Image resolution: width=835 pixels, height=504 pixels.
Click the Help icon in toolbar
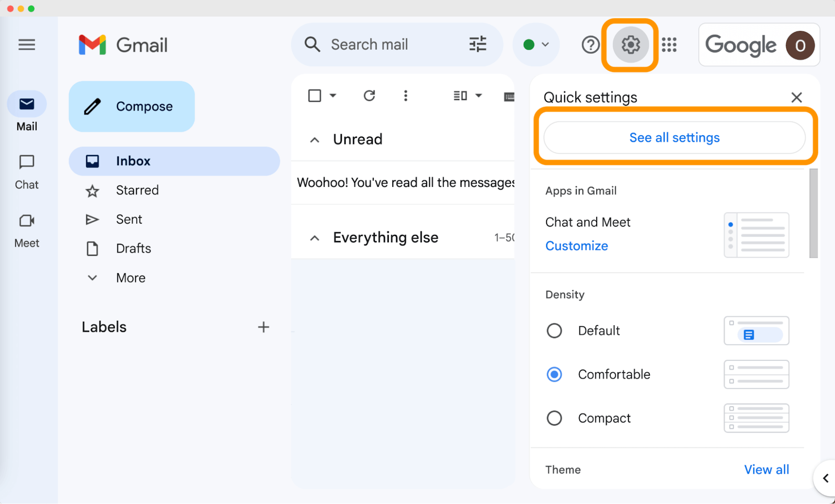[x=591, y=45]
